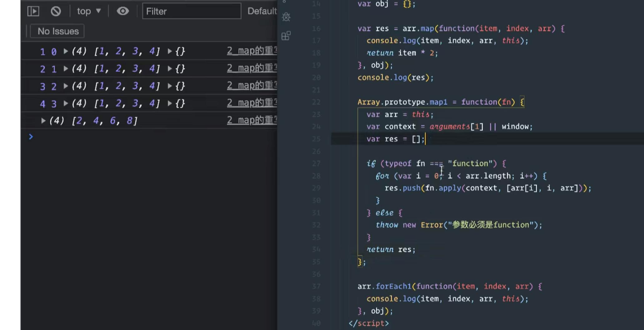The image size is (644, 330).
Task: Open source link for row 4 3
Action: [x=252, y=103]
